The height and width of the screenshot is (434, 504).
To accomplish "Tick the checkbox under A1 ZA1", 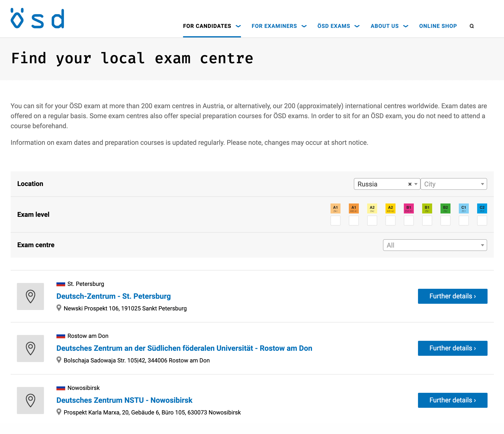I will [x=336, y=220].
